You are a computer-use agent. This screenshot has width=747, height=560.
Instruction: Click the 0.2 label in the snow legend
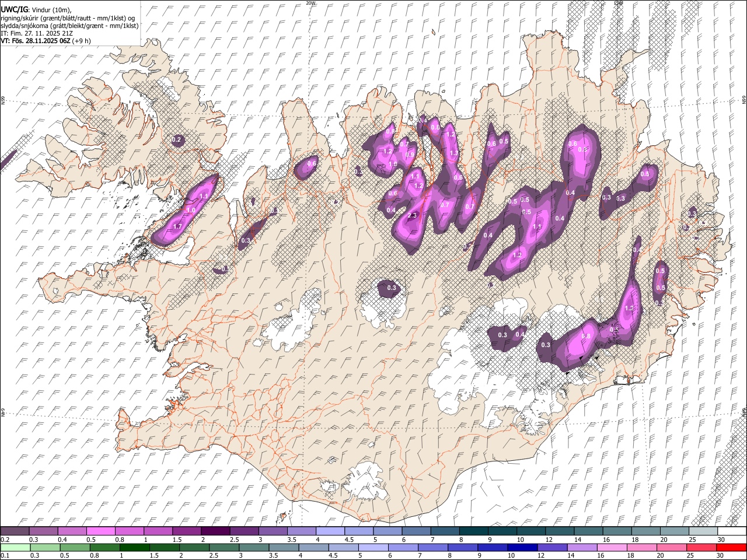tap(4, 540)
